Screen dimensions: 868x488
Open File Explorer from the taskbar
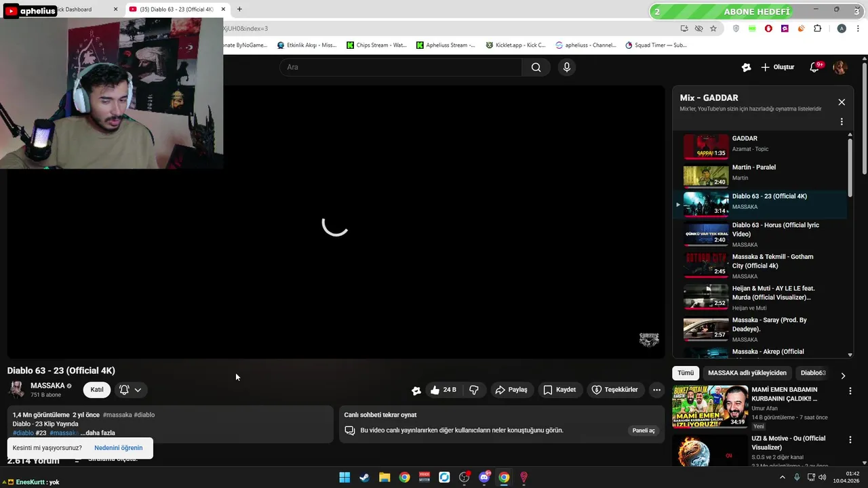coord(384,477)
